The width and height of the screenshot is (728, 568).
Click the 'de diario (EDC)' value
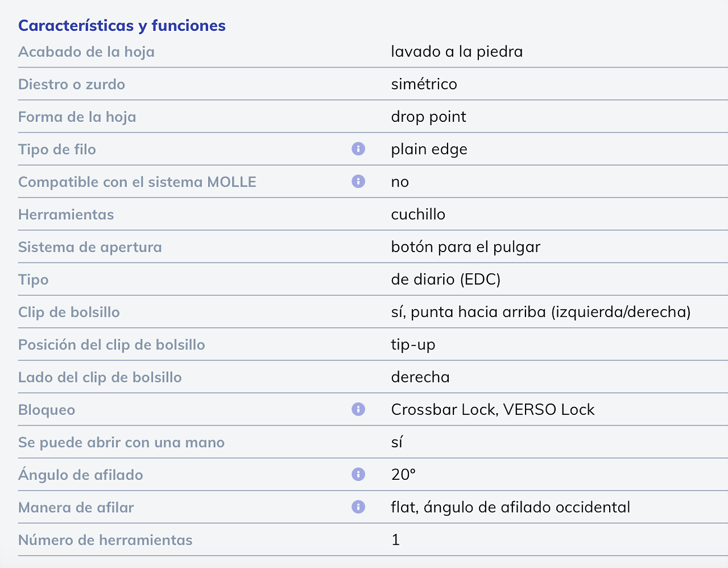click(x=445, y=279)
